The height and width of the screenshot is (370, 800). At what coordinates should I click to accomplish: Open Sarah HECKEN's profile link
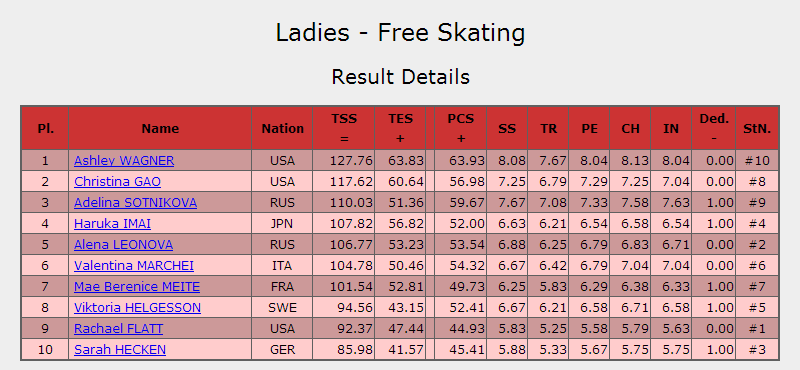tap(120, 350)
